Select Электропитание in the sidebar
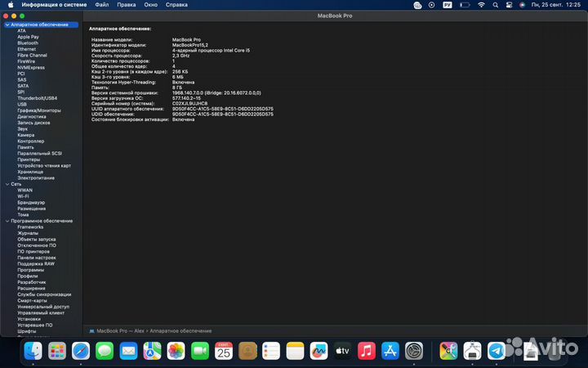Image resolution: width=588 pixels, height=368 pixels. point(36,178)
